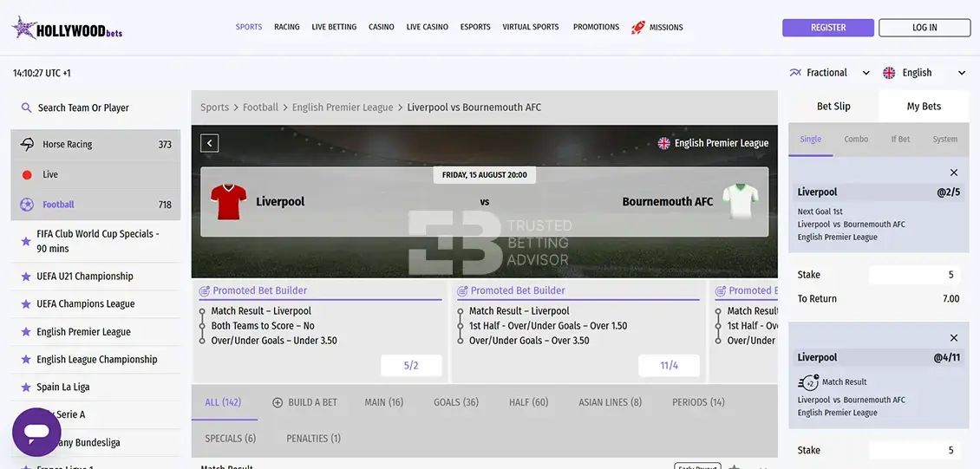The image size is (980, 469).
Task: Click the star beside Spain La Liga
Action: click(26, 388)
